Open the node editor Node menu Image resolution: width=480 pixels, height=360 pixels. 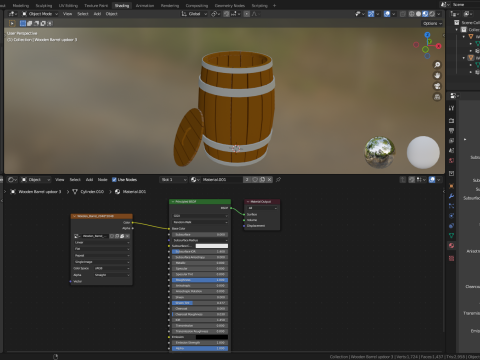102,180
